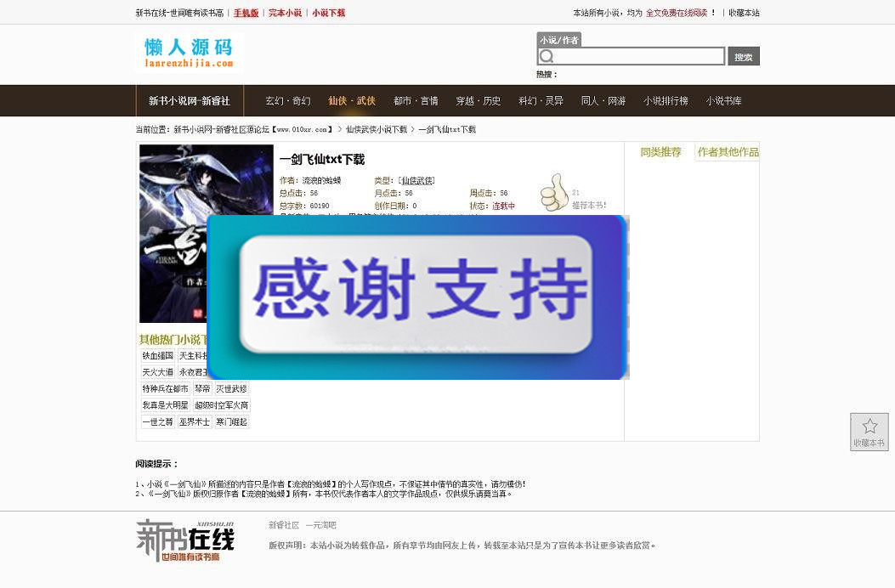Click the breadcrumb home link 新书小说网
This screenshot has width=895, height=588.
point(253,130)
